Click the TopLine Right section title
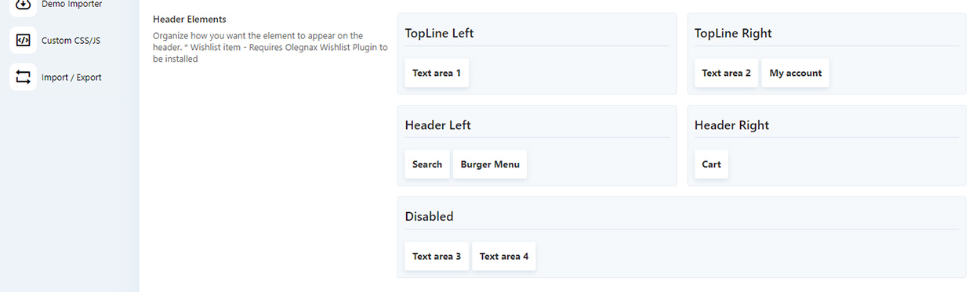 coord(733,34)
